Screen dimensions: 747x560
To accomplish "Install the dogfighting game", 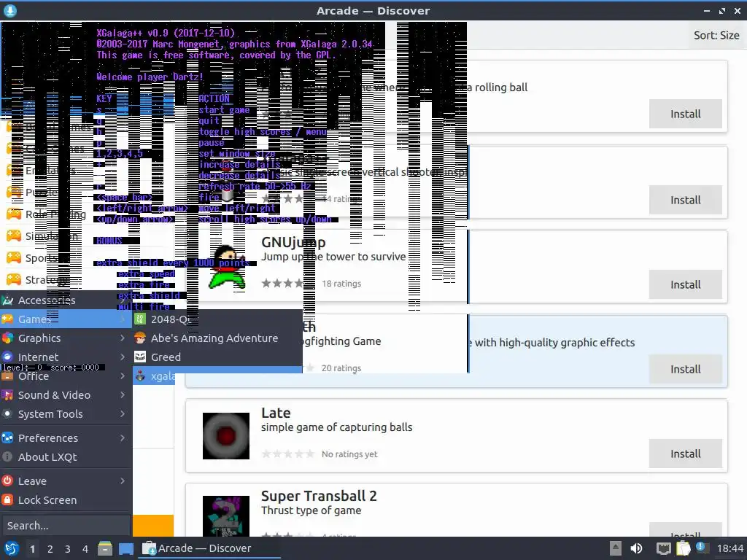I will tap(685, 369).
